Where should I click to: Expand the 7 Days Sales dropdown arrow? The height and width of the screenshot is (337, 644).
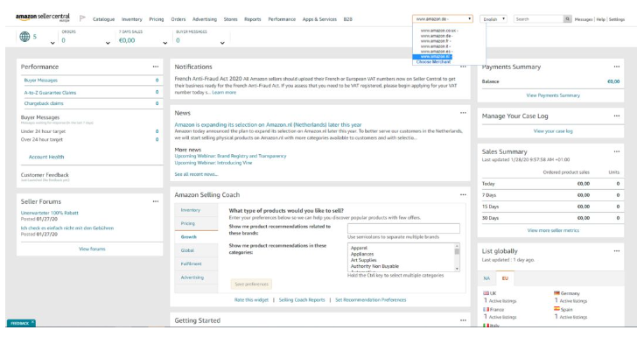(x=164, y=43)
